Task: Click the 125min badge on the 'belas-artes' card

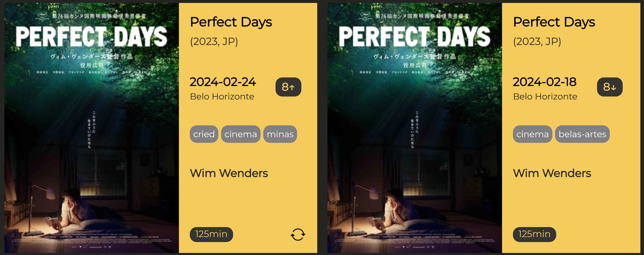Action: 534,234
